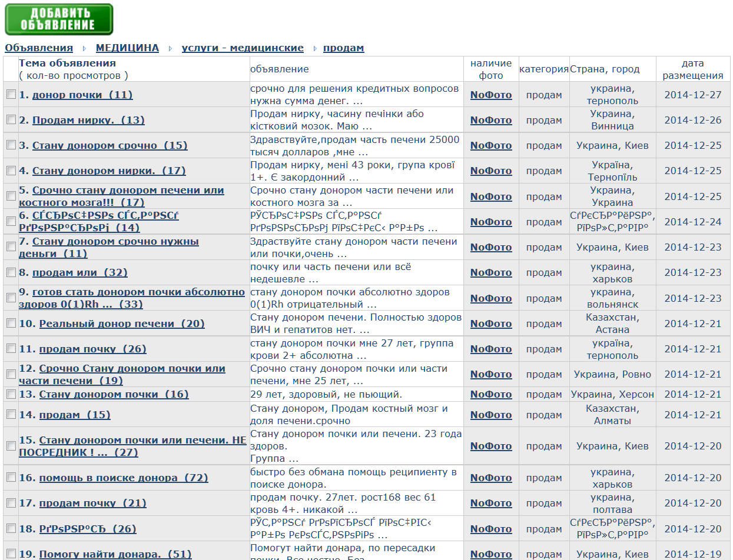The height and width of the screenshot is (560, 733).
Task: Check the box next to listing 4
Action: pos(11,171)
